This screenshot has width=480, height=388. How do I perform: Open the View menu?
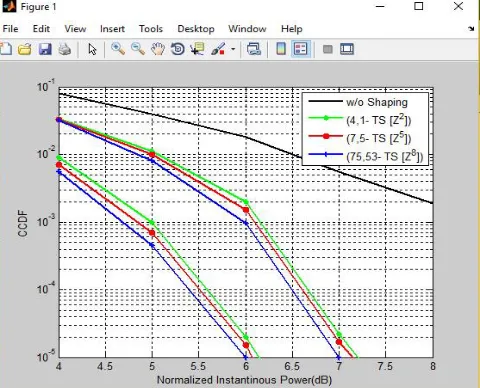coord(75,29)
